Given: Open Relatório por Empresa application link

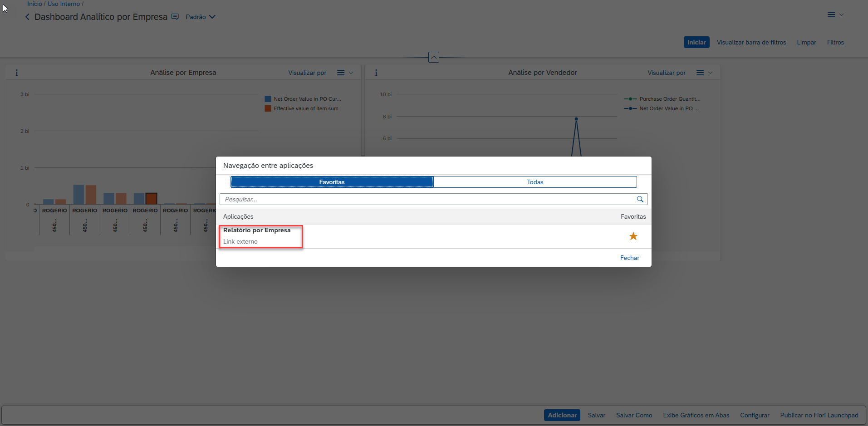Looking at the screenshot, I should tap(257, 230).
